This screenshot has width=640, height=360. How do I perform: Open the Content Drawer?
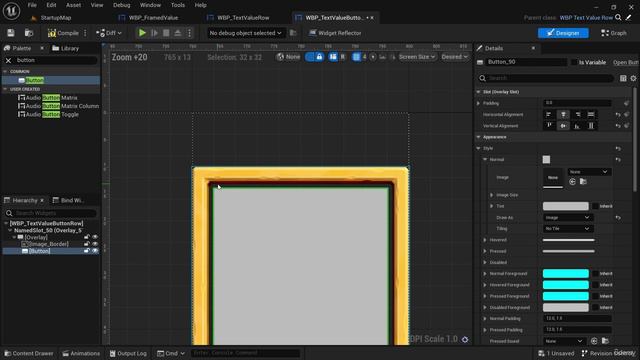coord(29,353)
